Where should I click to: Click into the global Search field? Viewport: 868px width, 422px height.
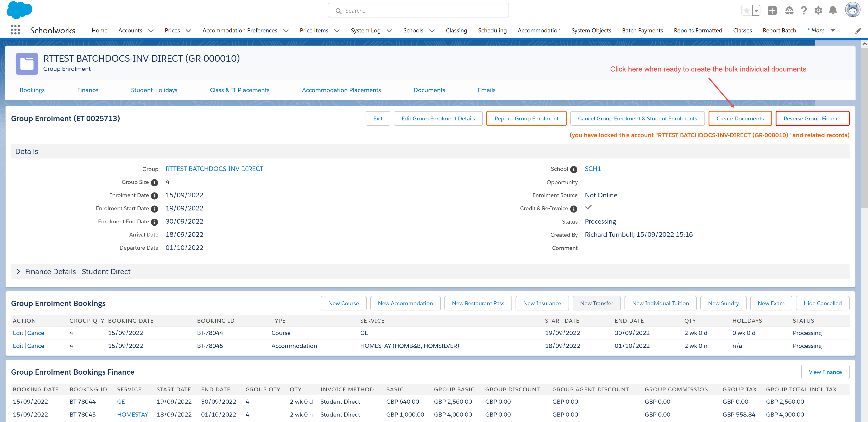tap(418, 11)
